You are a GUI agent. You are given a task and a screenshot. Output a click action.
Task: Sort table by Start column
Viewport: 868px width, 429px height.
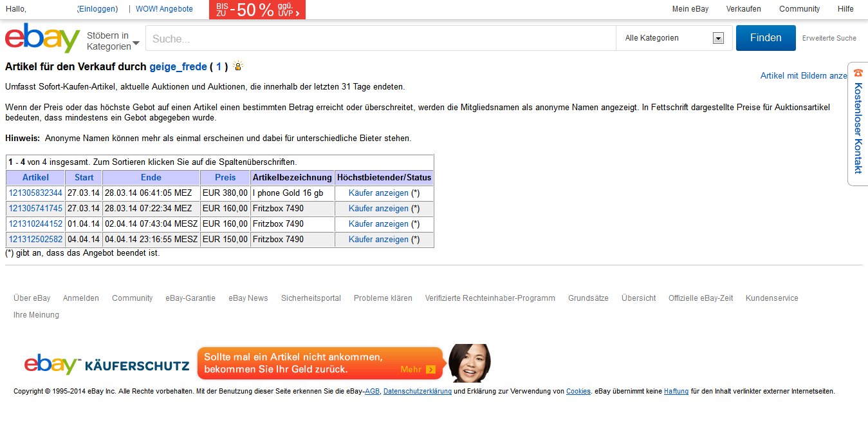pos(84,177)
